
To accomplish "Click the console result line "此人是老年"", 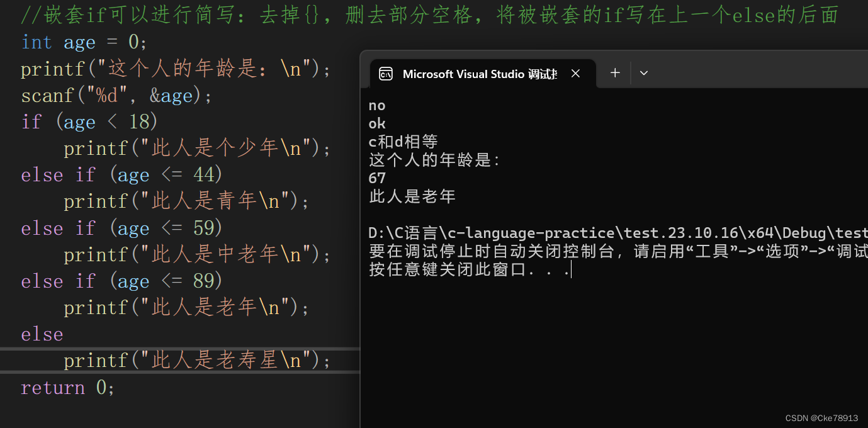I will 412,196.
